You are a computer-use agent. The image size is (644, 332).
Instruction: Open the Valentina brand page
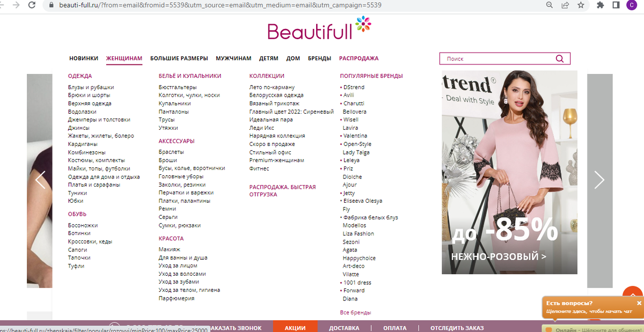click(355, 136)
